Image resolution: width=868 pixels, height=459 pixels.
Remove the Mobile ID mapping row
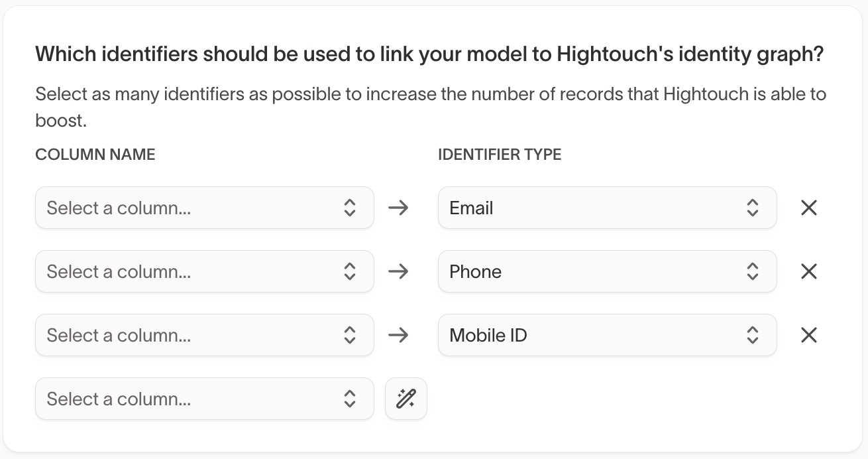[x=808, y=336]
